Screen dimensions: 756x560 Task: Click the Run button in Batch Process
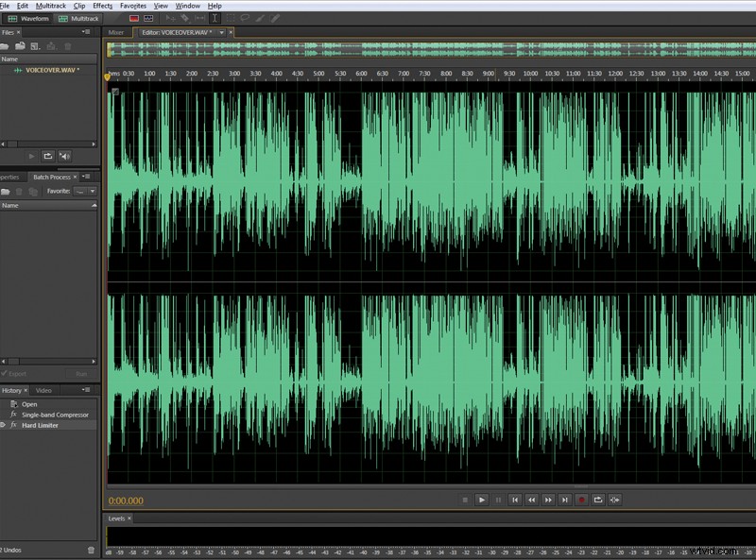click(80, 375)
